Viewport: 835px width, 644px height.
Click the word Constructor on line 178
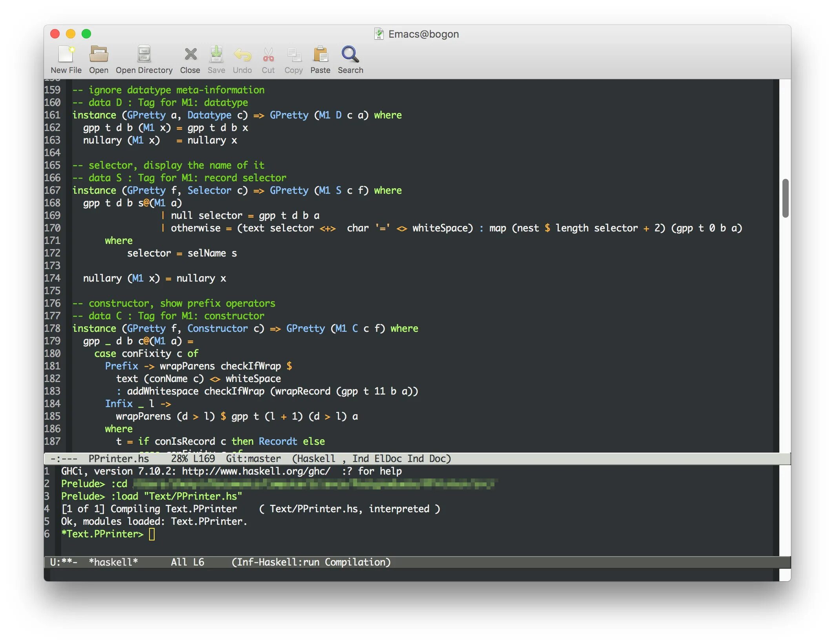[x=217, y=328]
